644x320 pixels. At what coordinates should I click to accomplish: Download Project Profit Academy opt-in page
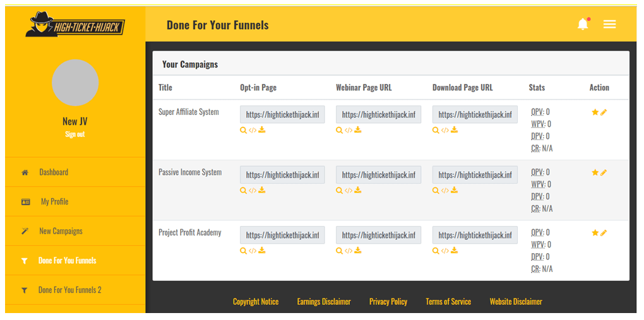tap(262, 251)
